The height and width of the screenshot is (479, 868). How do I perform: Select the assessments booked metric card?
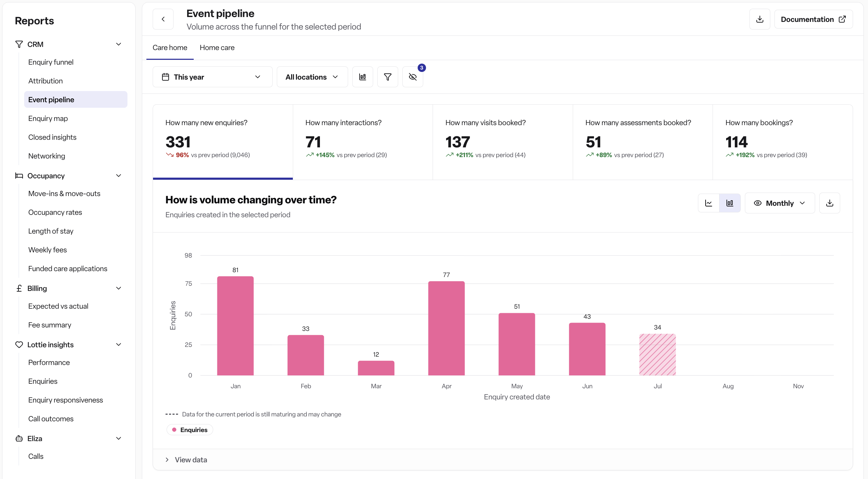pos(643,142)
